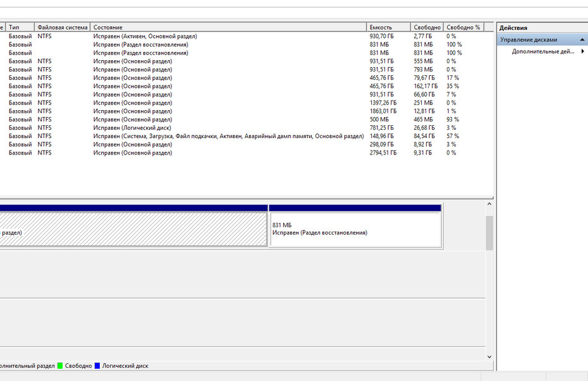Select the Логический диск status row
The height and width of the screenshot is (381, 588).
click(x=245, y=128)
